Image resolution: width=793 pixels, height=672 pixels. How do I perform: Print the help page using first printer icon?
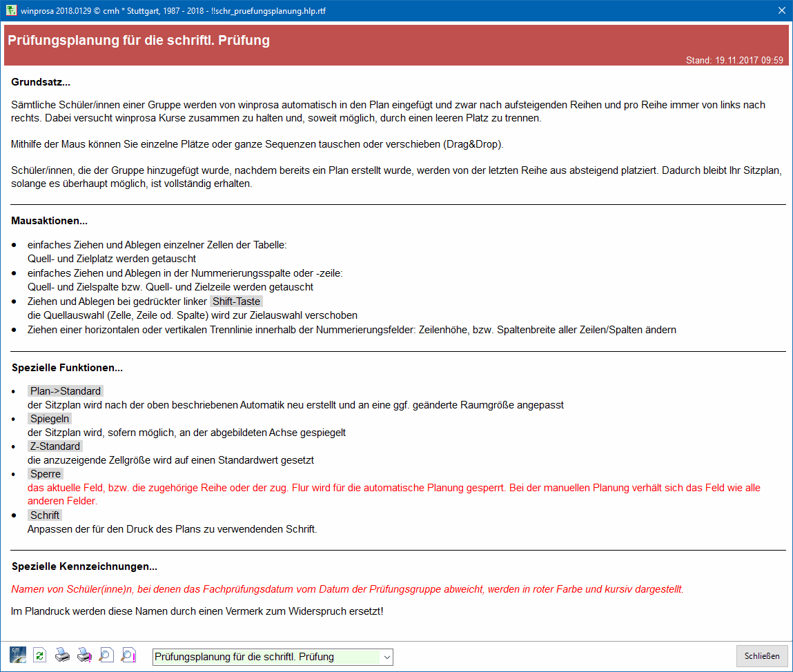click(x=62, y=655)
